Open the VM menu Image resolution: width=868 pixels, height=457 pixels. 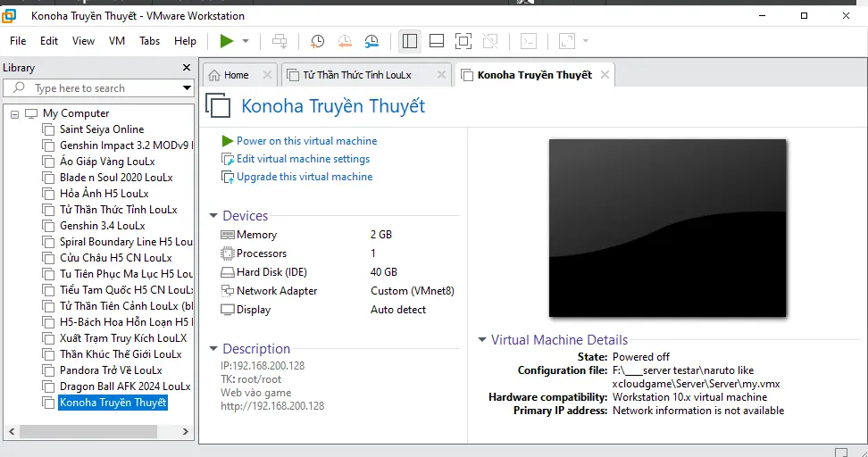coord(117,41)
